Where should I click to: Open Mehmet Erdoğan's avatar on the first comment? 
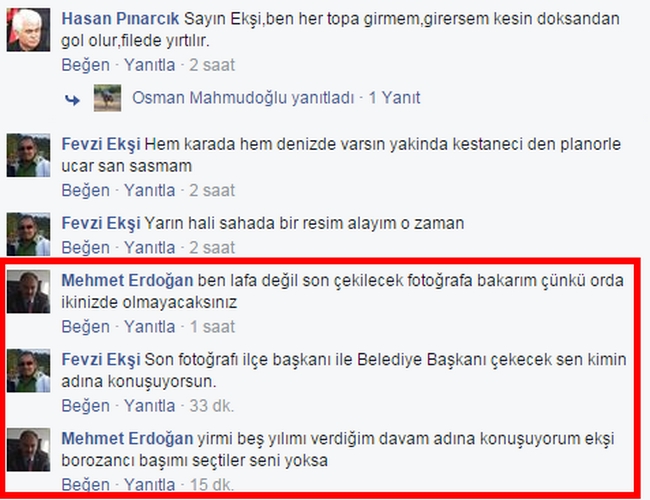click(x=28, y=291)
